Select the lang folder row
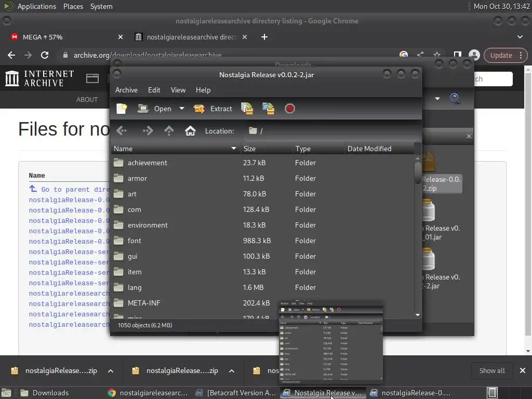Screen dimensions: 532x399 262,288
